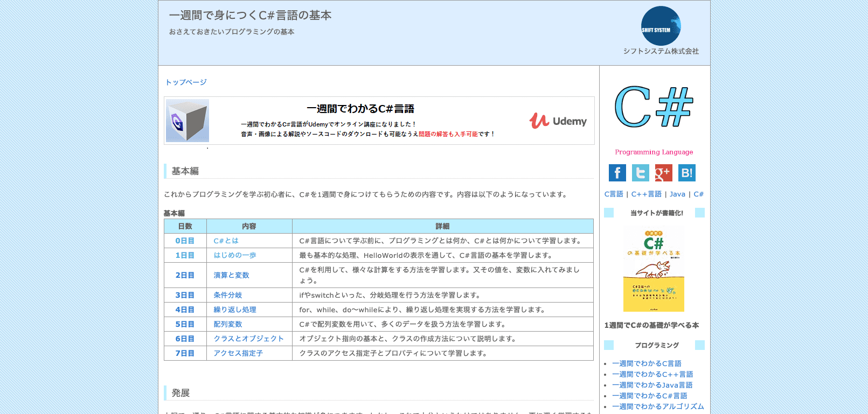This screenshot has width=868, height=414.
Task: Select the 演算と変数 lesson link
Action: (231, 275)
